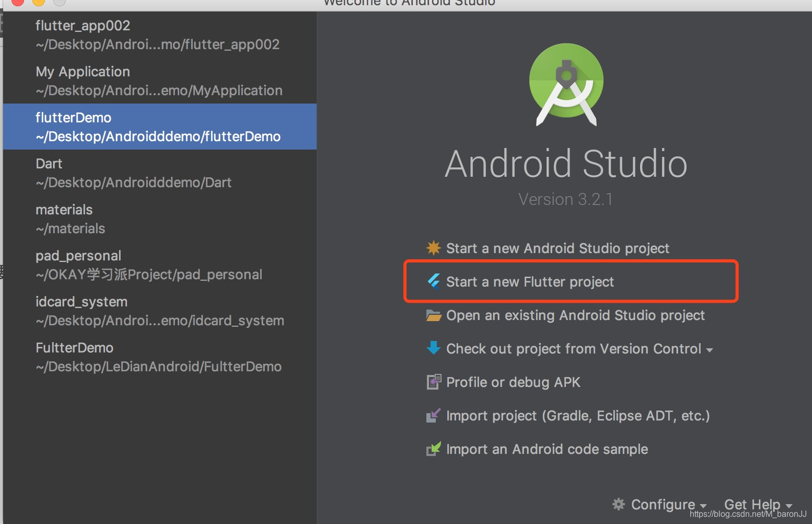
Task: Select Import an Android code sample
Action: point(547,449)
